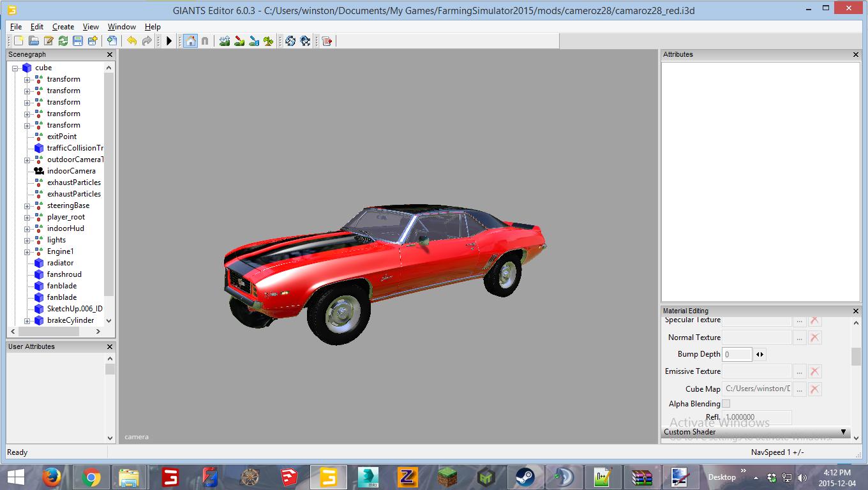Expand the Custom Shader section

pos(844,432)
